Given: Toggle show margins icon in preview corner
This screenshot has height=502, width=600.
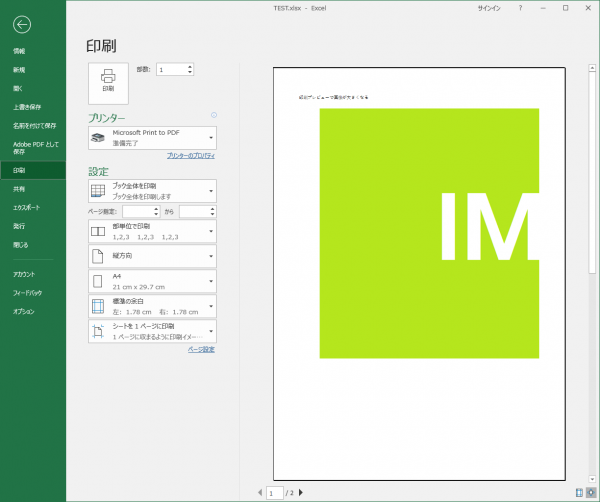Looking at the screenshot, I should (580, 492).
